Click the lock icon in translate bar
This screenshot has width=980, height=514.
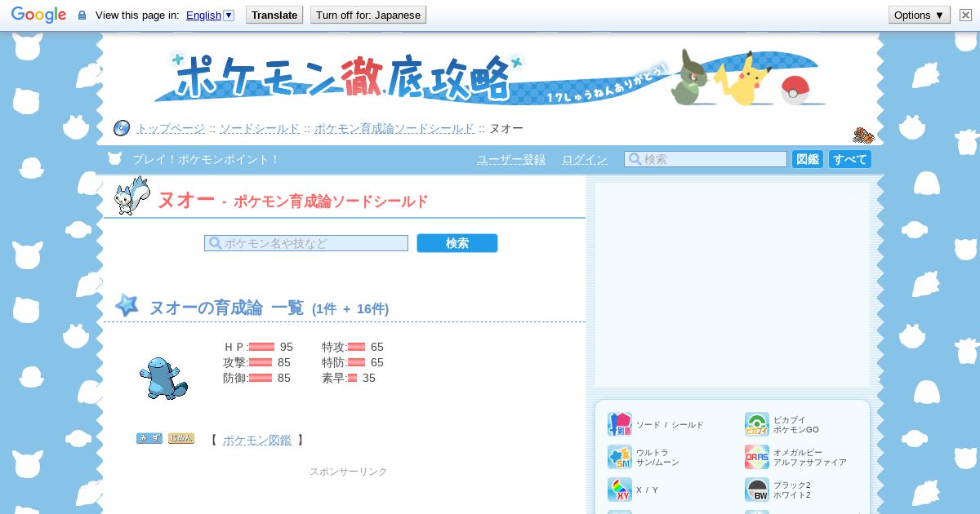[x=82, y=15]
